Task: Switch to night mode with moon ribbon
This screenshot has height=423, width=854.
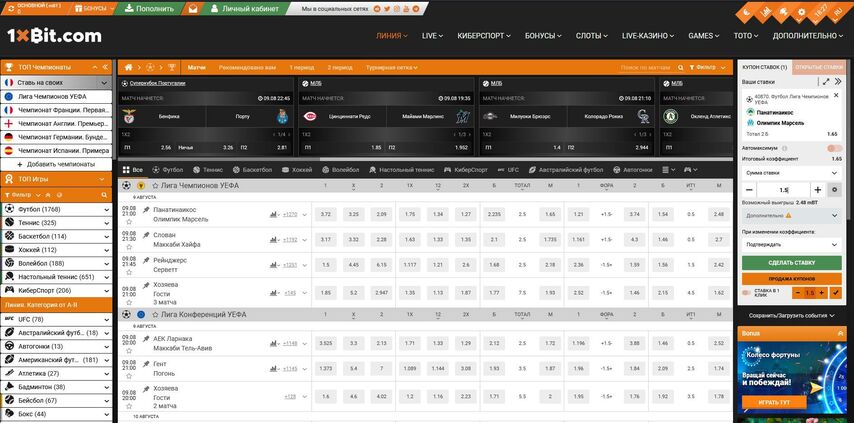Action: (748, 11)
